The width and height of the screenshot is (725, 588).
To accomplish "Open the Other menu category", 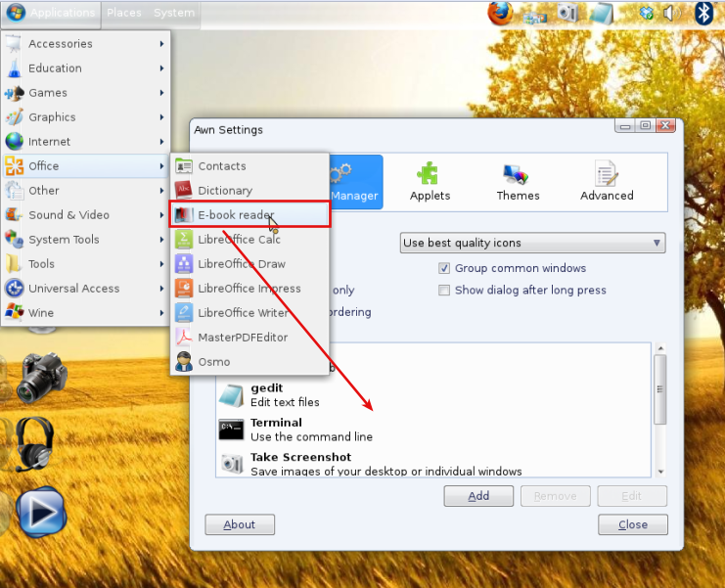I will 85,191.
